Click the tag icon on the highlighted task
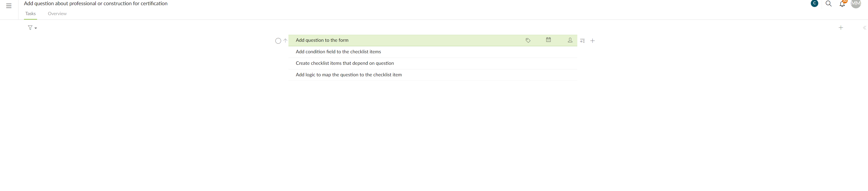Image resolution: width=868 pixels, height=191 pixels. coord(528,40)
